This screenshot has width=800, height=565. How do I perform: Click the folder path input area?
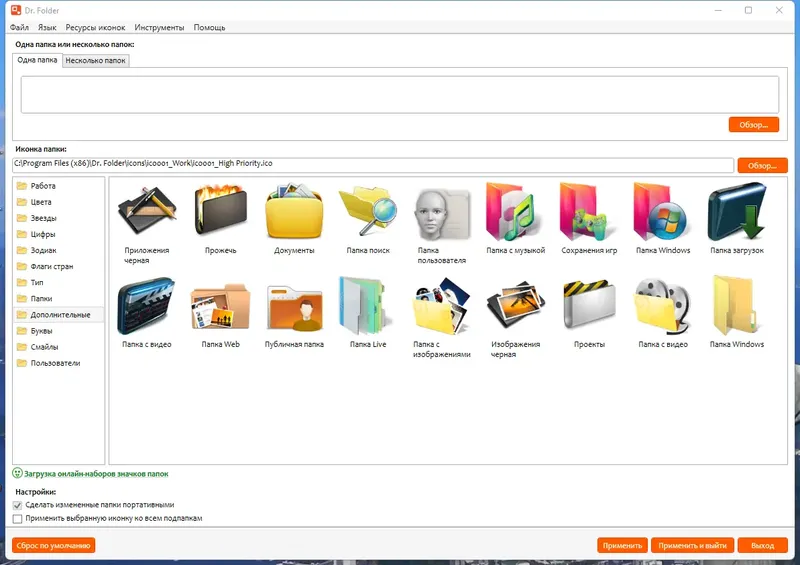point(399,94)
